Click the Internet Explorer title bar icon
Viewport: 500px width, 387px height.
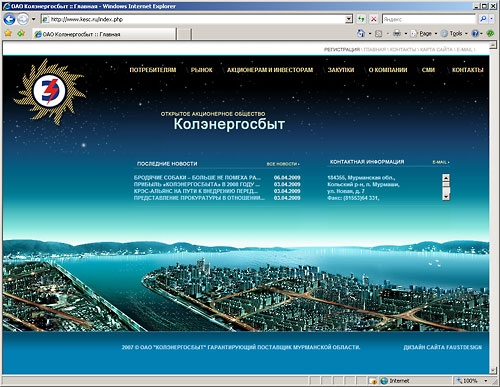pos(6,6)
